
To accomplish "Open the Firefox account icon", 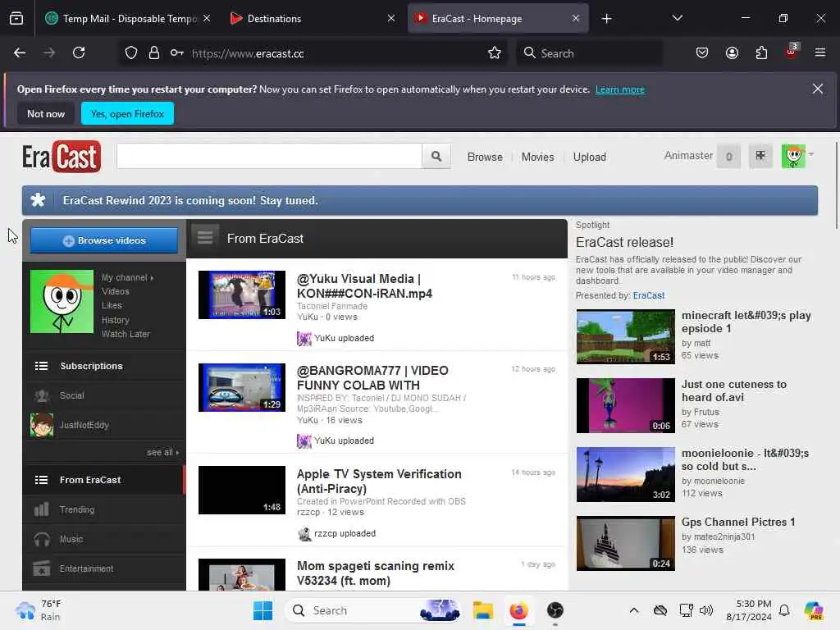I will click(x=732, y=52).
